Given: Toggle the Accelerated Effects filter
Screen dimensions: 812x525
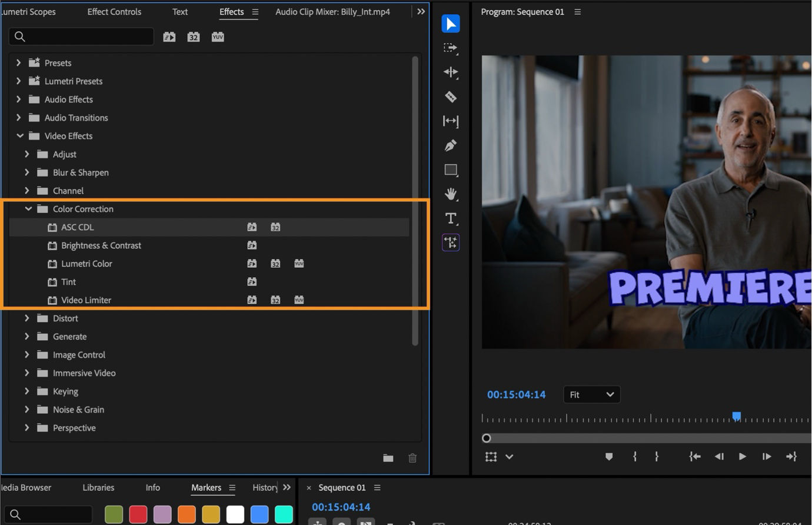Looking at the screenshot, I should click(169, 36).
